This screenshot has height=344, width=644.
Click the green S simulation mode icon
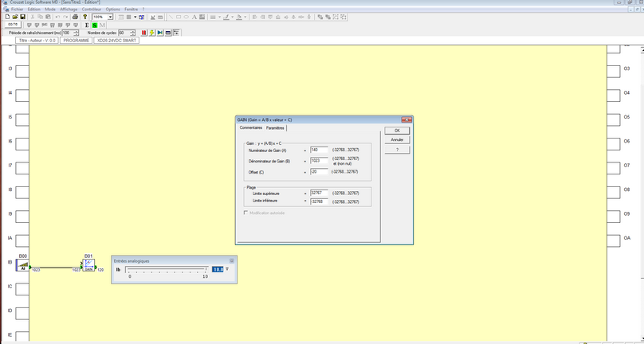[x=95, y=25]
